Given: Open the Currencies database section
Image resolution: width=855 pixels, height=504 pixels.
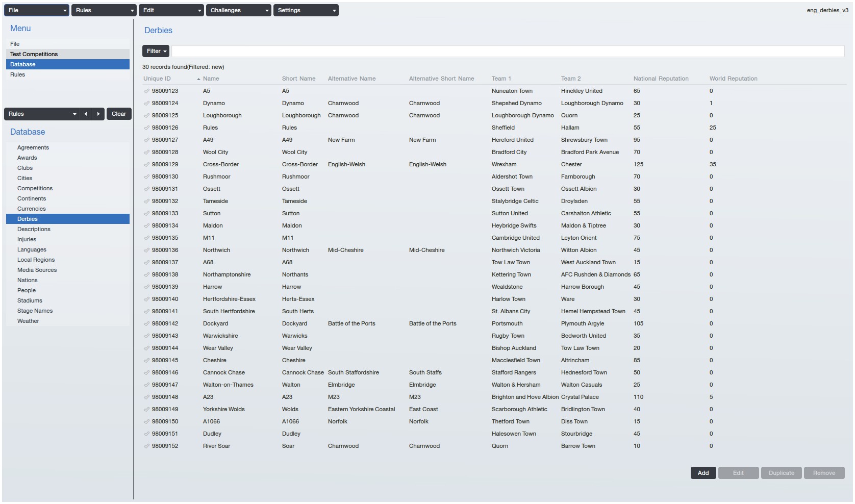Looking at the screenshot, I should (68, 209).
